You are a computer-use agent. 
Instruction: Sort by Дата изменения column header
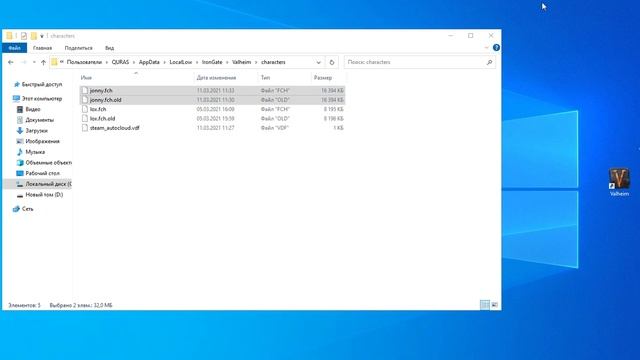coord(216,78)
